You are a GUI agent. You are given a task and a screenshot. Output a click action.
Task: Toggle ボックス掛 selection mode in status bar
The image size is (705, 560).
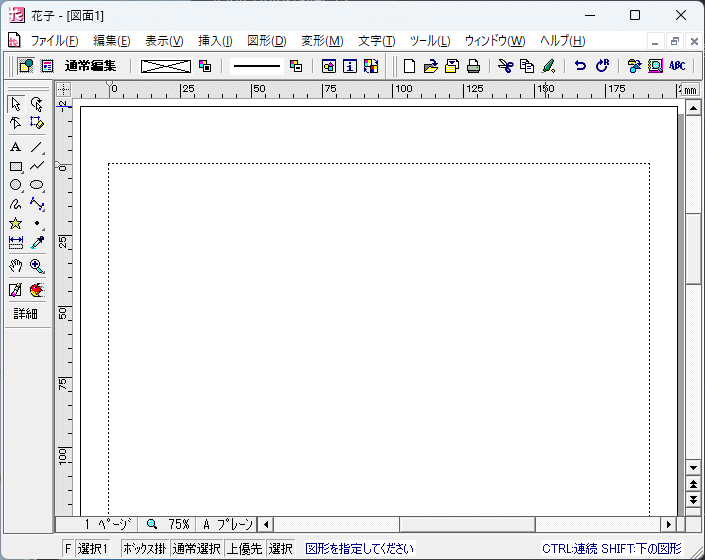[x=144, y=548]
